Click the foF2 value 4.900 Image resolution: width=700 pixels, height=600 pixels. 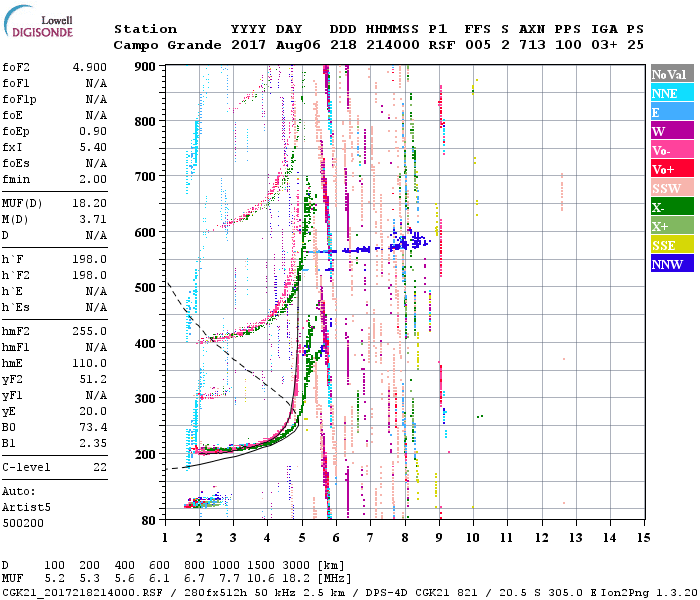coord(90,67)
